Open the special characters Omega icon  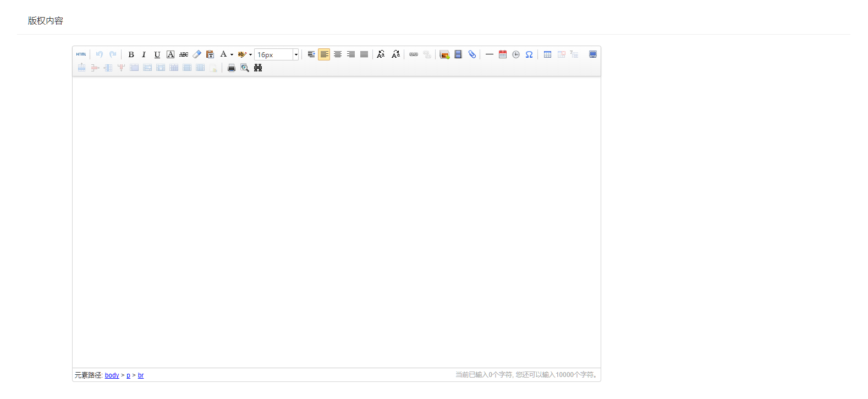(x=529, y=54)
